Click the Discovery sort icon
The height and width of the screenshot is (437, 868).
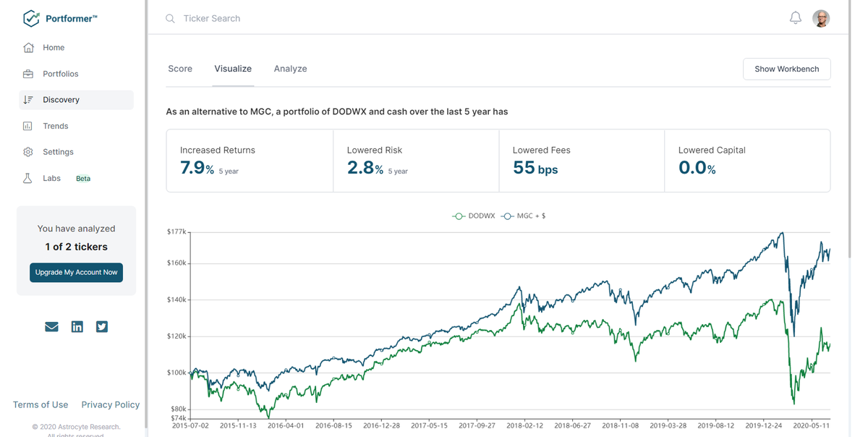point(28,100)
